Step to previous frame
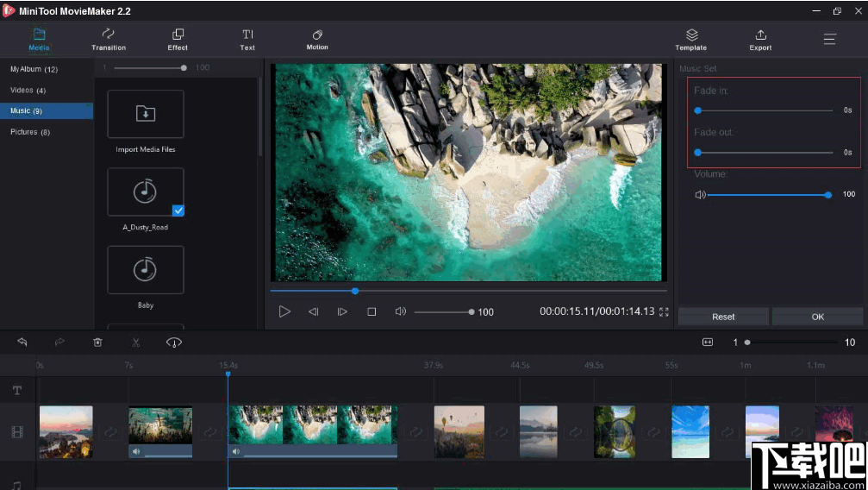The width and height of the screenshot is (868, 490). point(313,312)
